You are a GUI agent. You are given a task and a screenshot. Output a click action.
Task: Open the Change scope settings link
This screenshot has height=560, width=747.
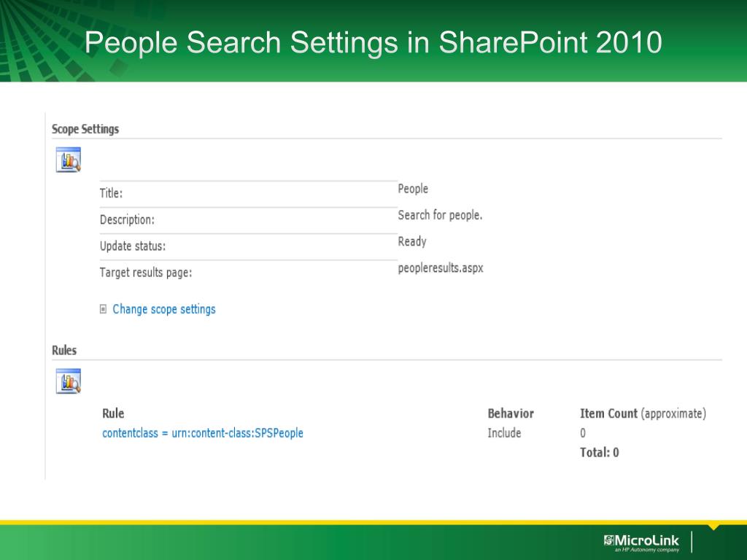tap(164, 309)
